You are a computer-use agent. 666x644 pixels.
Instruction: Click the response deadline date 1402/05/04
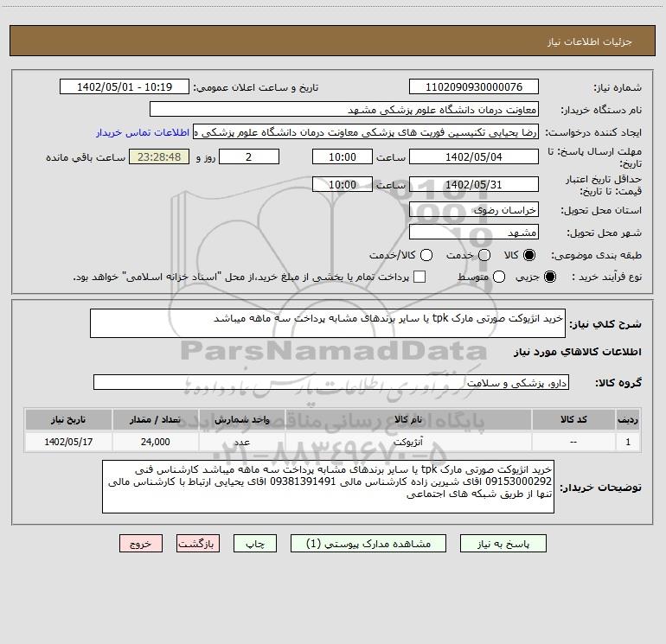(x=474, y=157)
